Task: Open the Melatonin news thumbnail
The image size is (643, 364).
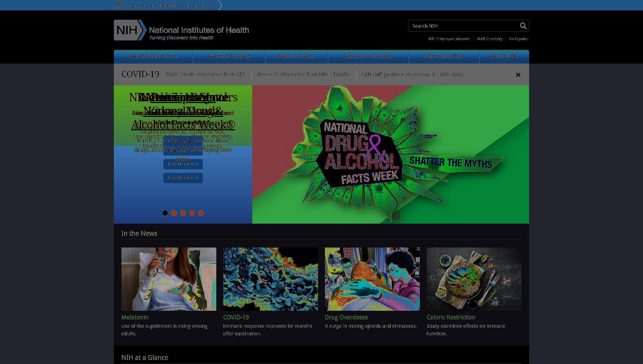Action: click(x=169, y=279)
